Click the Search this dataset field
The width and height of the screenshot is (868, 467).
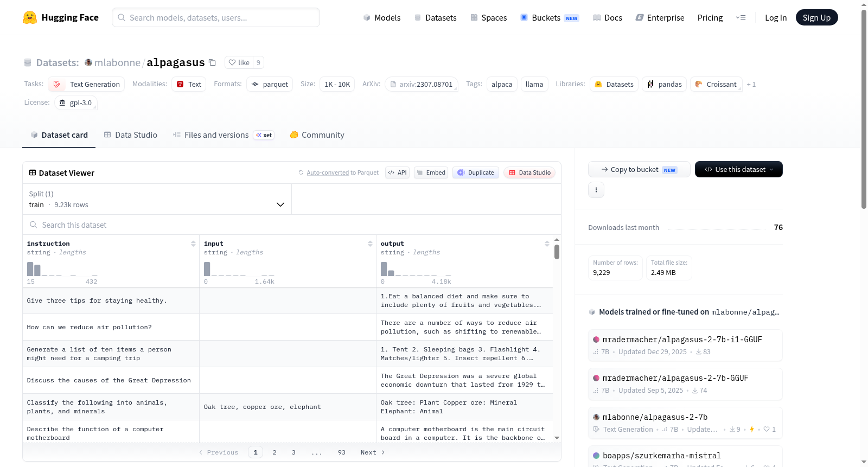pos(292,225)
